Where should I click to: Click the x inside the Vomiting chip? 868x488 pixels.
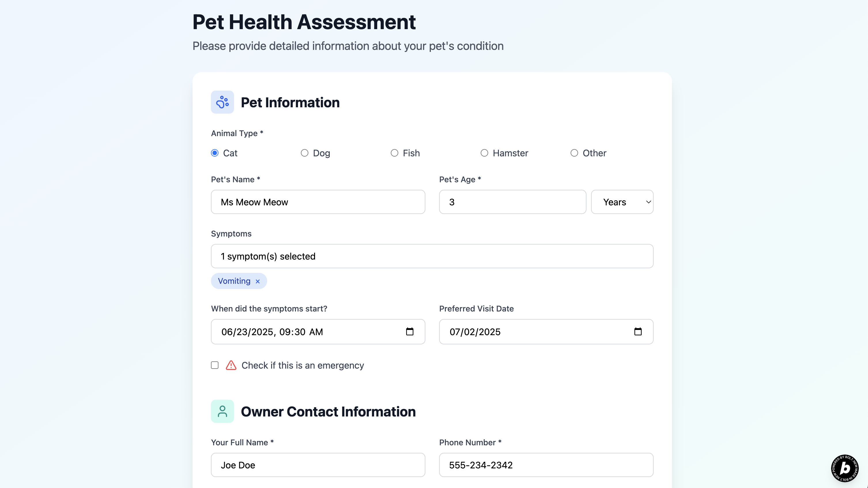pyautogui.click(x=258, y=281)
